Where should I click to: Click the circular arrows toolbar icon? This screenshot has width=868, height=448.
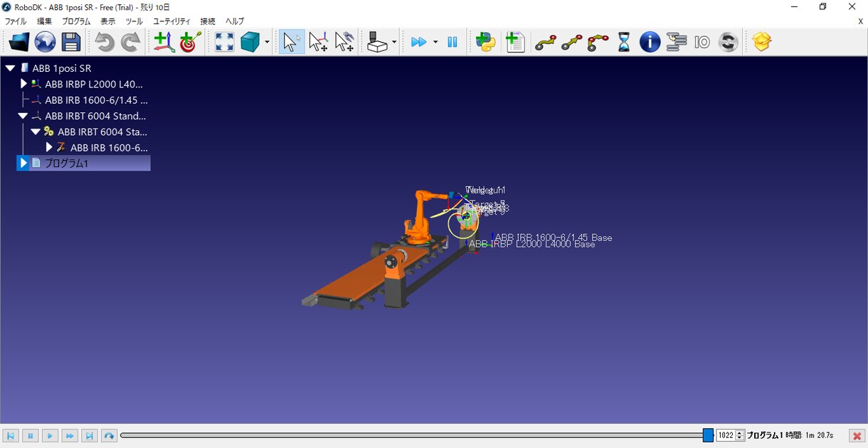[x=728, y=43]
